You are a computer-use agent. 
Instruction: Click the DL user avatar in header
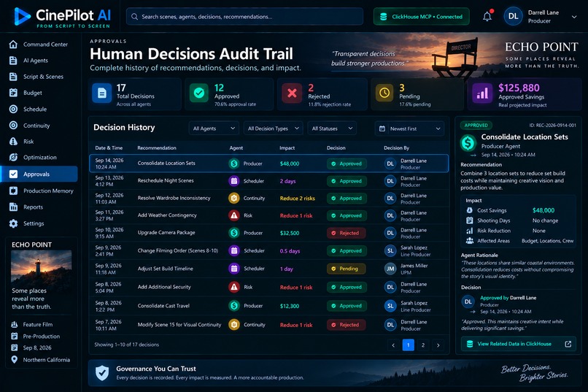click(513, 16)
